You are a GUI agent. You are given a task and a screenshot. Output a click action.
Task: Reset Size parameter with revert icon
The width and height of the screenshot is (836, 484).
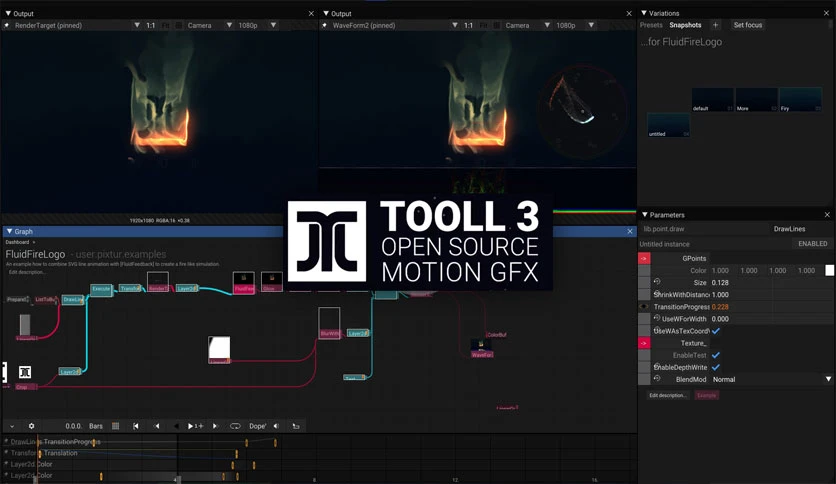[657, 281]
